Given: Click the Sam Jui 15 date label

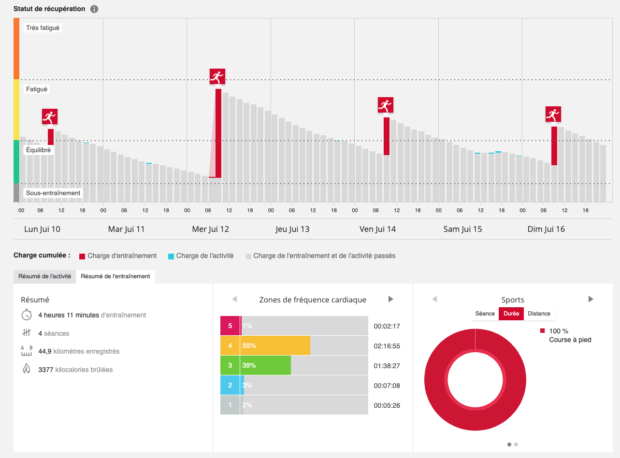Looking at the screenshot, I should [463, 229].
